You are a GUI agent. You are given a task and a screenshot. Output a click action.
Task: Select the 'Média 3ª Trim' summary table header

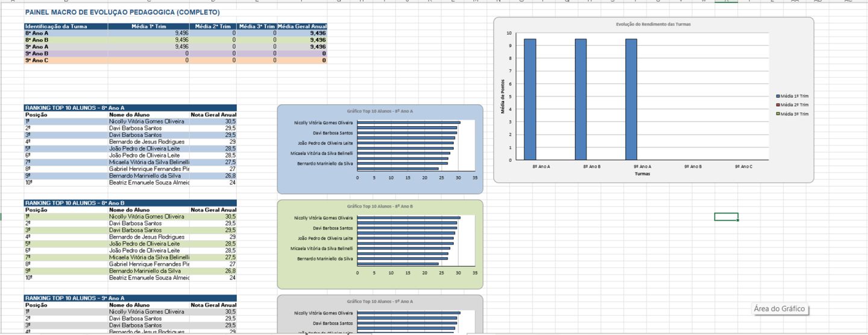click(x=256, y=27)
